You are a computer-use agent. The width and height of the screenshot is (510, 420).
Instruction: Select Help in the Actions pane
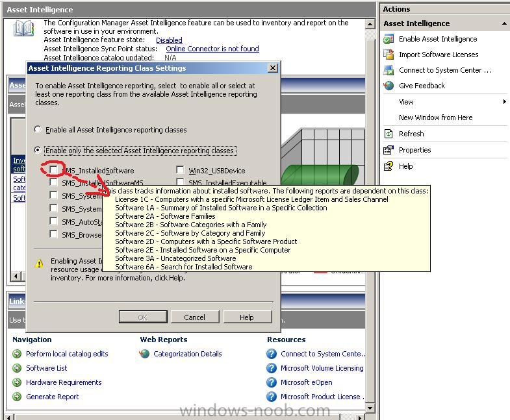point(405,166)
